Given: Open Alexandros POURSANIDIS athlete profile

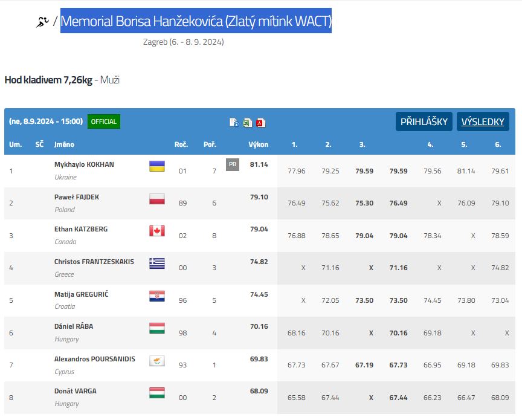Looking at the screenshot, I should pos(94,359).
